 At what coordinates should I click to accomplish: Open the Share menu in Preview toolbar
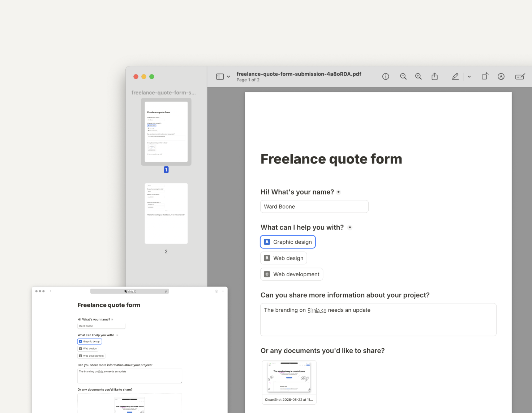point(435,76)
